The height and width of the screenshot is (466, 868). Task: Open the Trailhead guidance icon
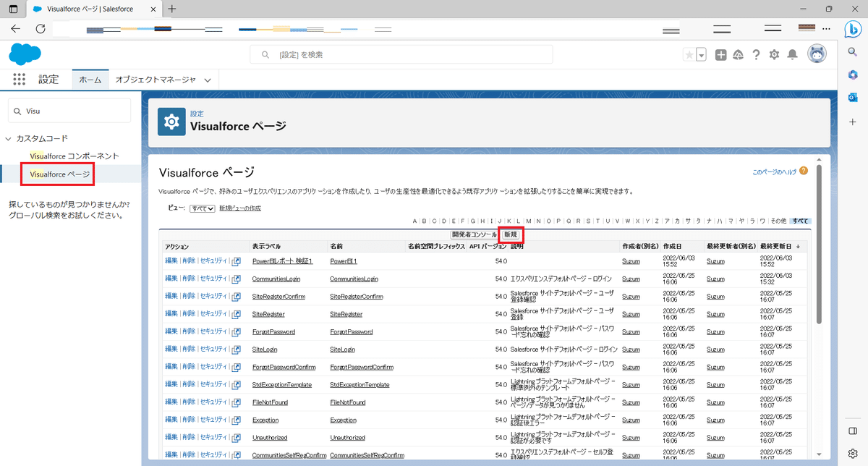tap(739, 55)
